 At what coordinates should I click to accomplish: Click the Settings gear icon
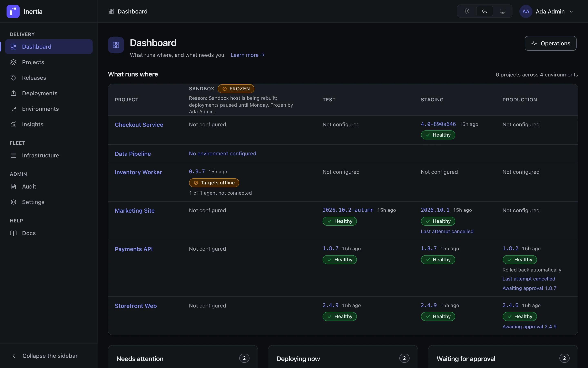coord(13,202)
